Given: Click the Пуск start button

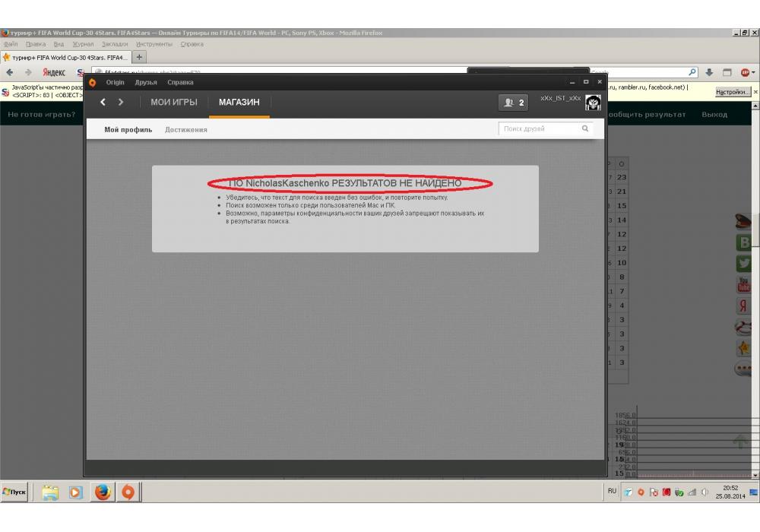Looking at the screenshot, I should [14, 492].
